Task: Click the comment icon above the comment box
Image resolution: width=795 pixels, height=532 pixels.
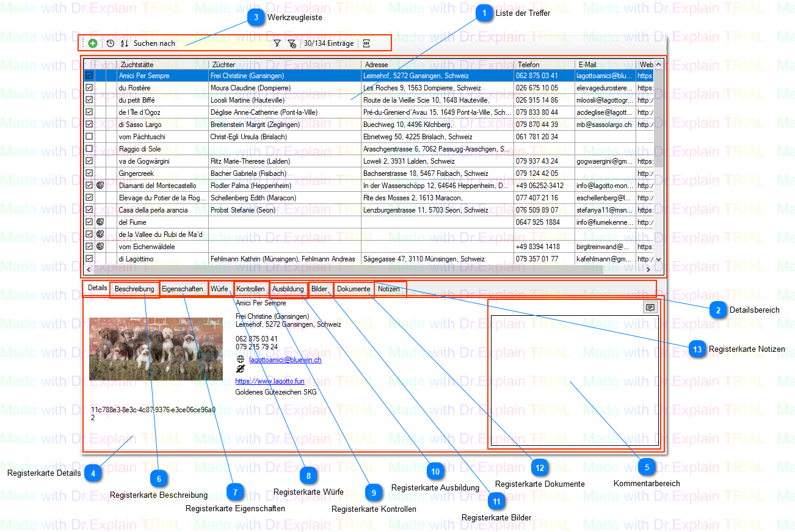Action: pos(650,308)
